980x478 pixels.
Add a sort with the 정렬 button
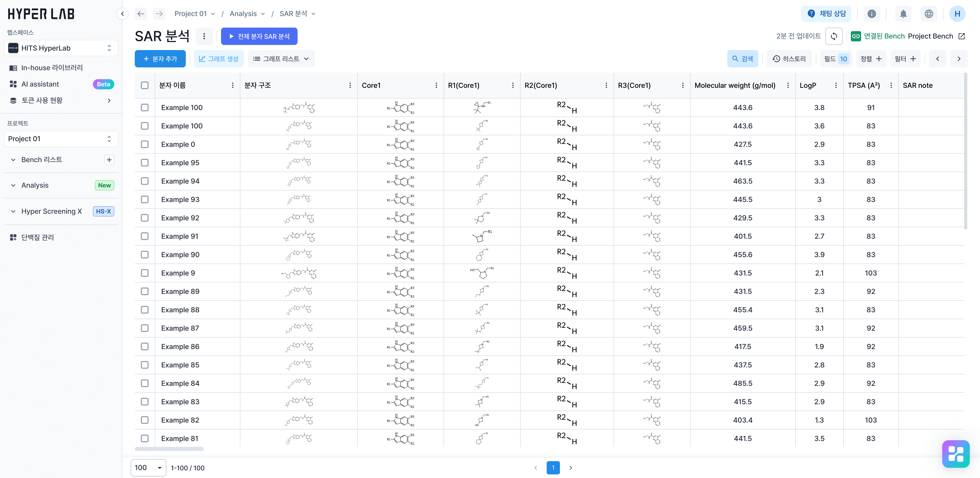click(x=871, y=59)
